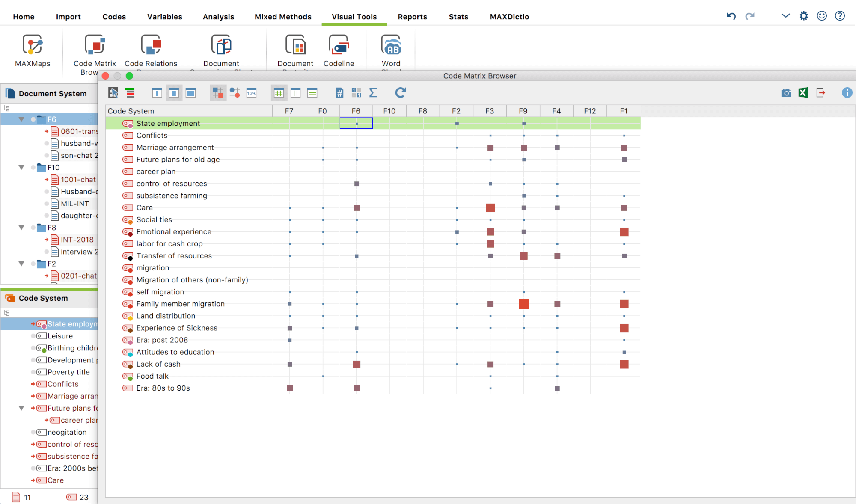
Task: Set medium column width in matrix
Action: pyautogui.click(x=174, y=93)
